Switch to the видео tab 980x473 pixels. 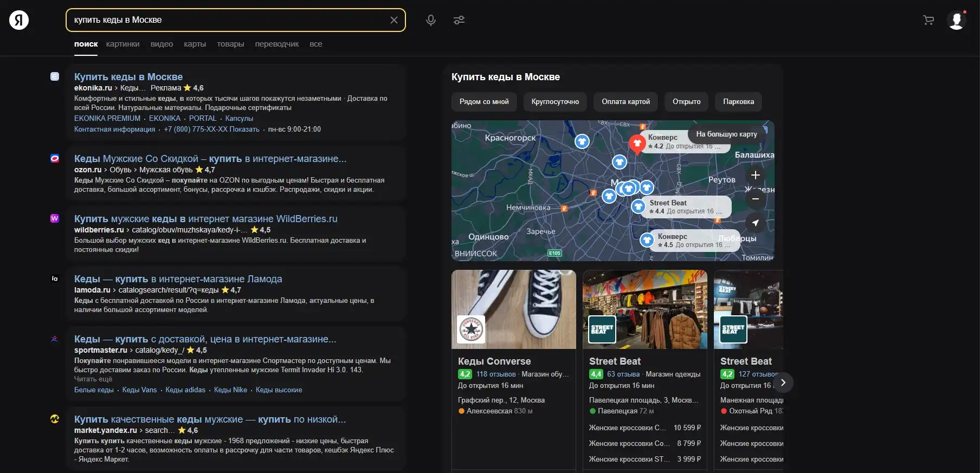(162, 44)
